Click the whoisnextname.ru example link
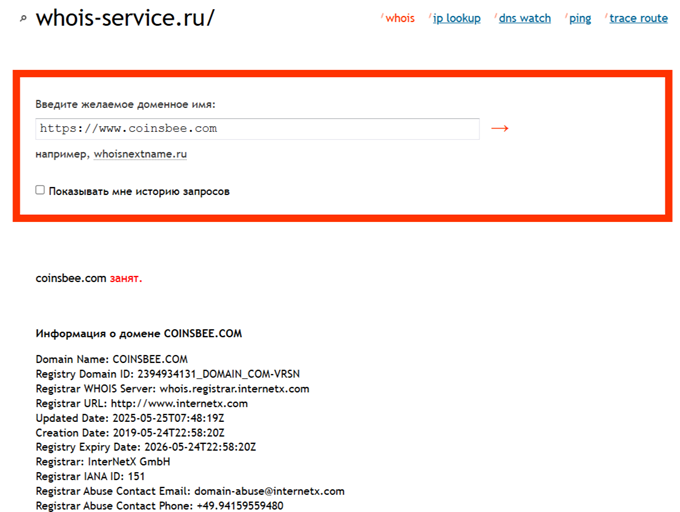 (x=140, y=154)
